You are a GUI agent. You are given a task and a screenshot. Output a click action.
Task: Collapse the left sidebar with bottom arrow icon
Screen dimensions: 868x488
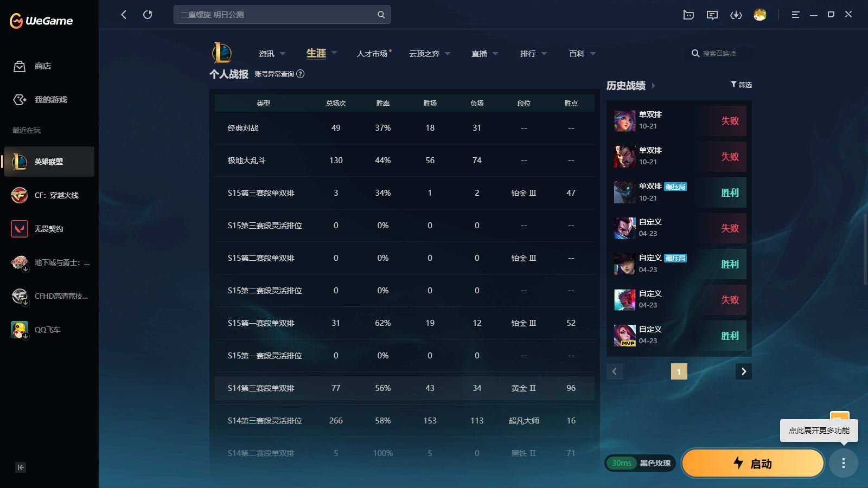coord(21,467)
